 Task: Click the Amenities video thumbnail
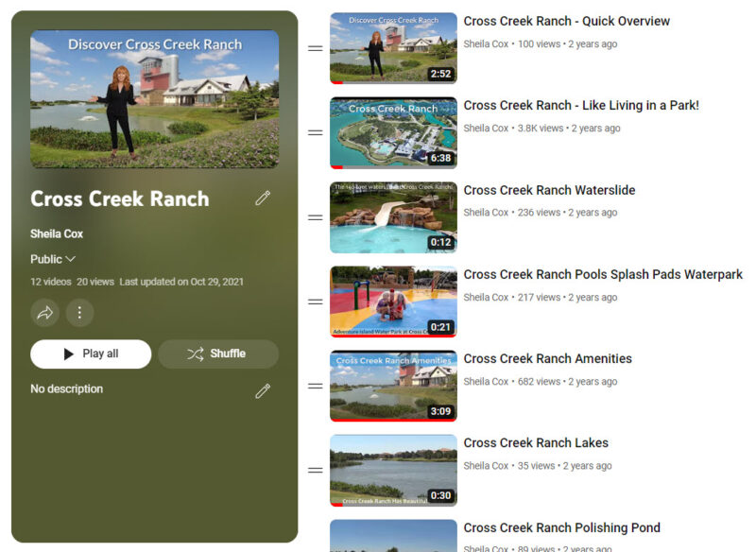pos(393,387)
